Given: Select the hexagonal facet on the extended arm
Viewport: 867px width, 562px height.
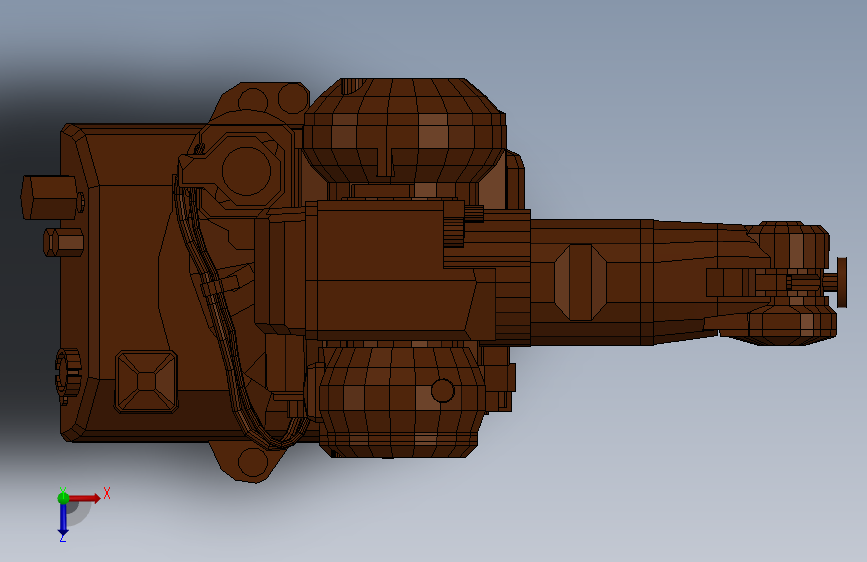Looking at the screenshot, I should tap(580, 282).
